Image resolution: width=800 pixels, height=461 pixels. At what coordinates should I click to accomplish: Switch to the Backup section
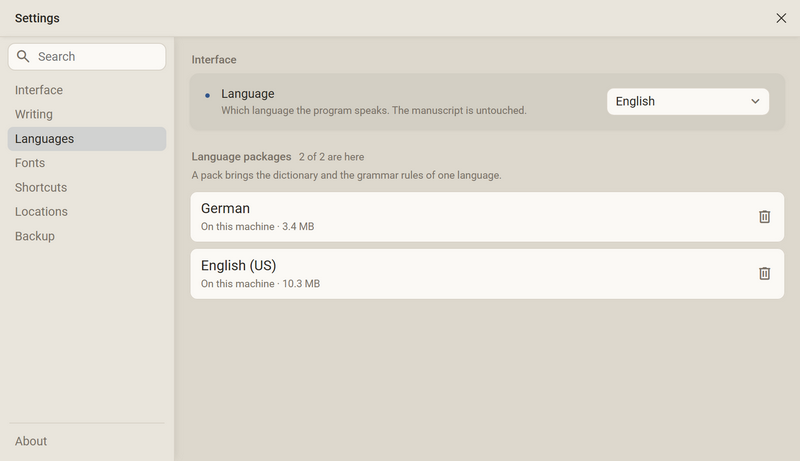(x=87, y=236)
